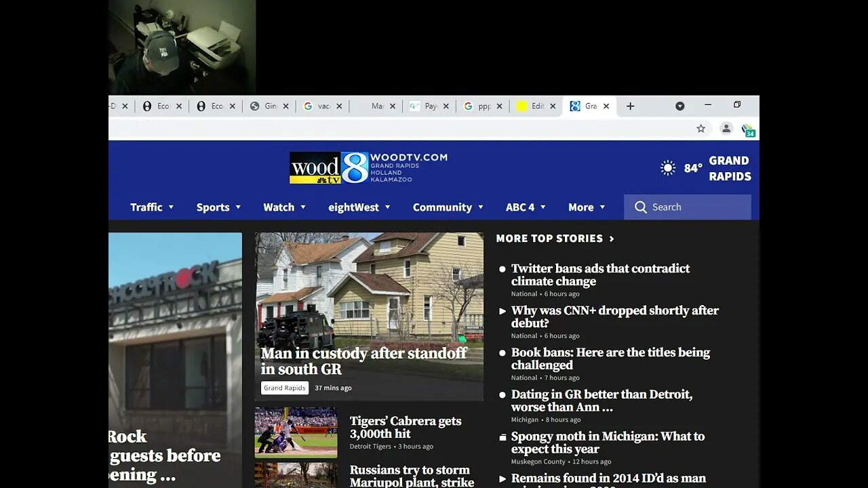Open Tigers' Cabrera gets 3,000th hit story
The height and width of the screenshot is (488, 868).
click(406, 427)
